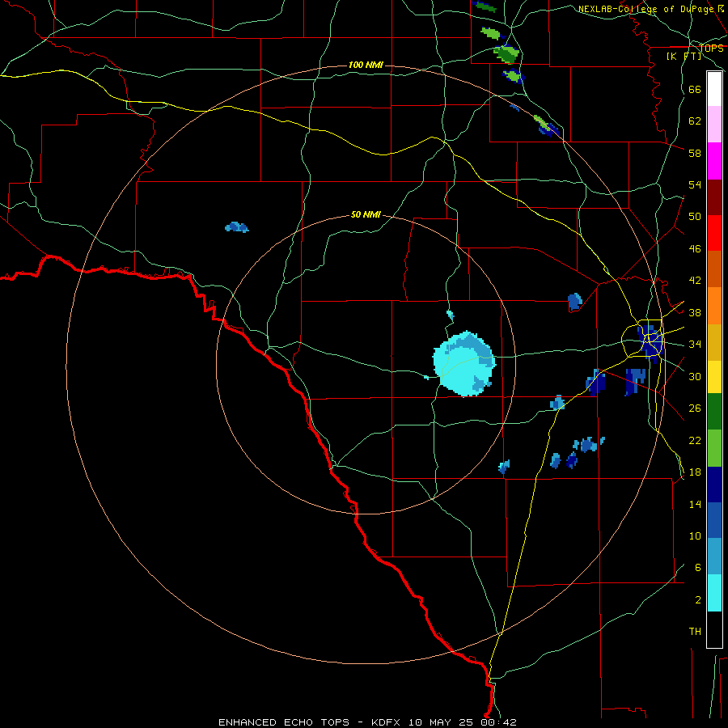Click the legend value 62
Screen dimensions: 728x728
pos(695,121)
